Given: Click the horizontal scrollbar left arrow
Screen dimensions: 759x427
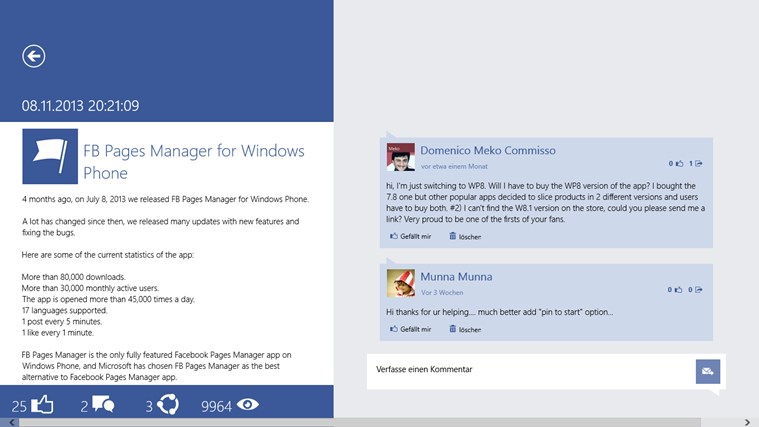Looking at the screenshot, I should [x=12, y=423].
